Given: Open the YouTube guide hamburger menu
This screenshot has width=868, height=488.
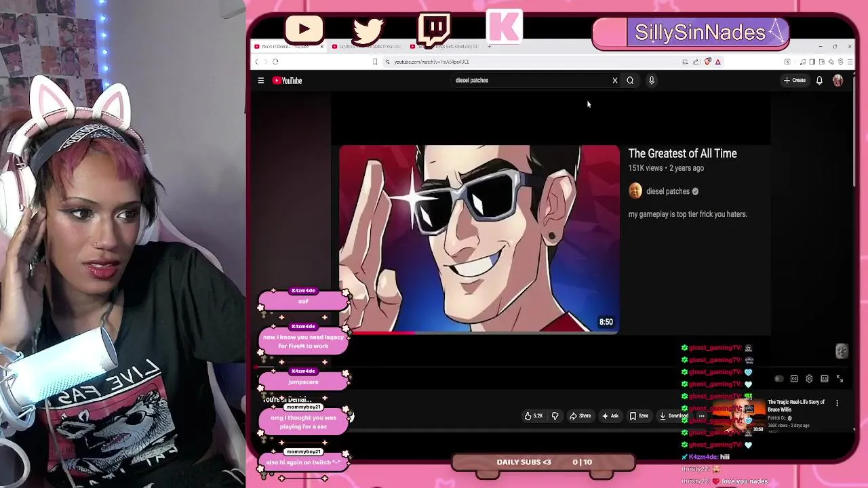Looking at the screenshot, I should pos(260,81).
